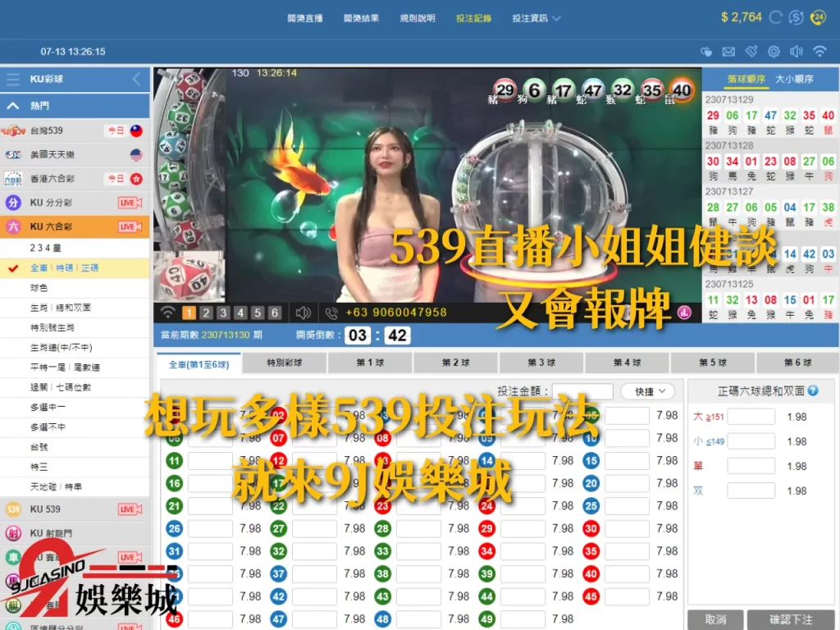Click the LIVE icon on KU 539
Screen dimensions: 840x630
point(130,509)
